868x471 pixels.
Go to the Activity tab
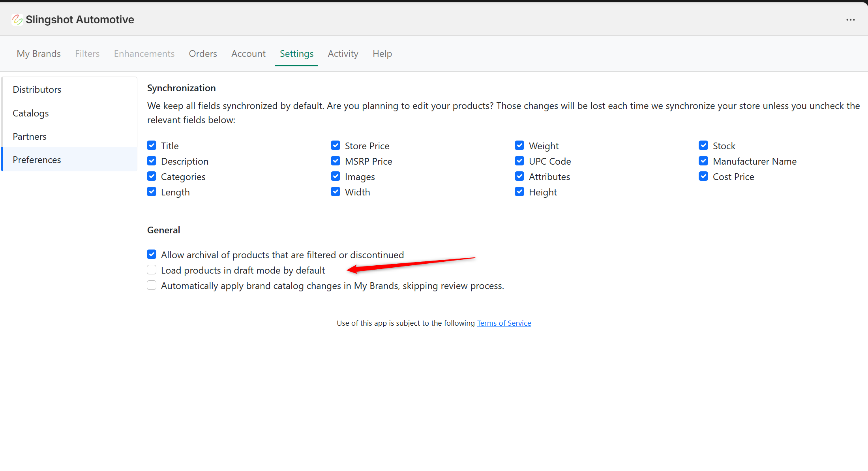pos(343,54)
